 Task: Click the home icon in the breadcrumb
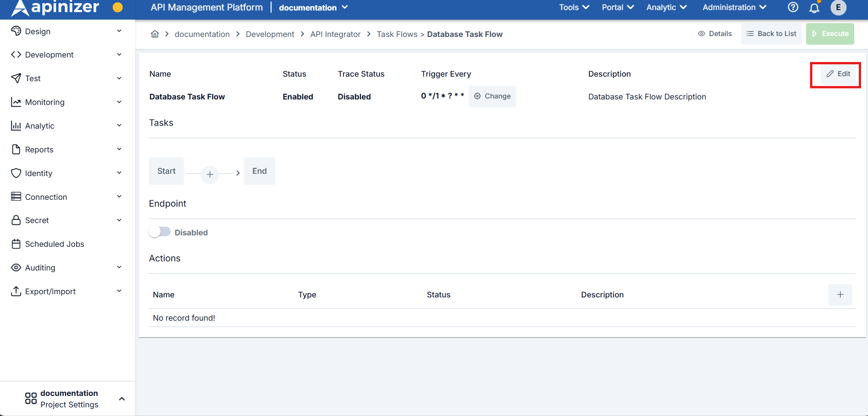coord(155,34)
